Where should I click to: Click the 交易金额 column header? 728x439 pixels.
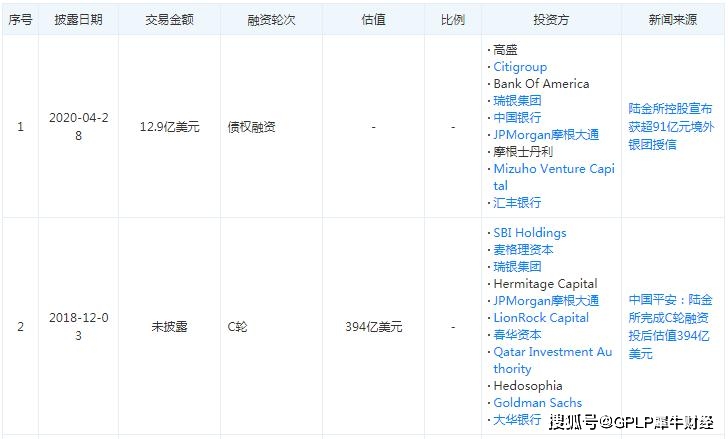pyautogui.click(x=169, y=19)
